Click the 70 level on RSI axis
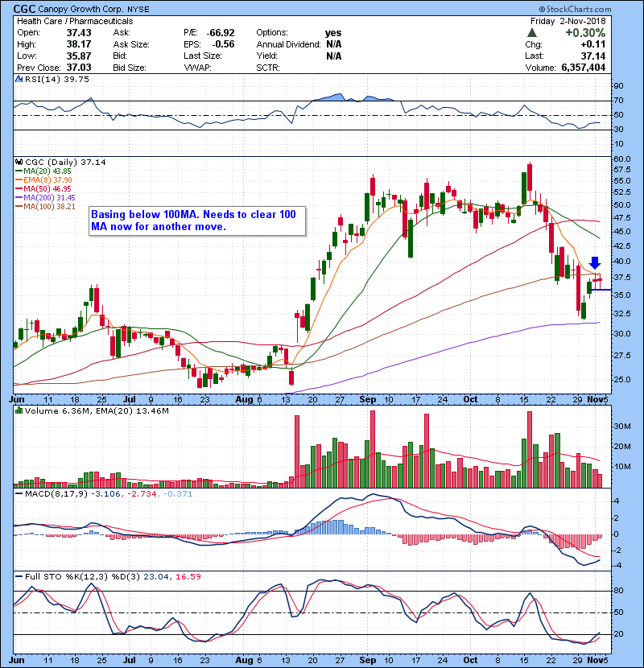 coord(618,101)
